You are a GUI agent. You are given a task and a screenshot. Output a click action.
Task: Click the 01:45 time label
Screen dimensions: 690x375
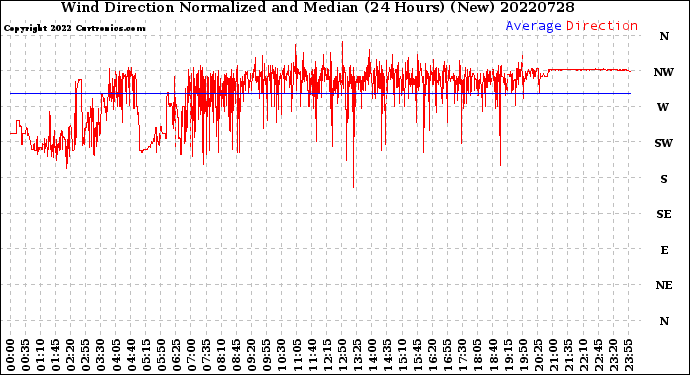(x=56, y=355)
